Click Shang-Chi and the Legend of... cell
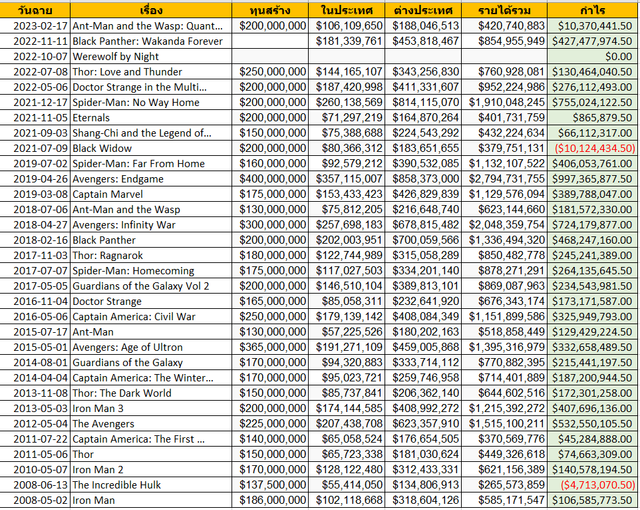 click(151, 133)
